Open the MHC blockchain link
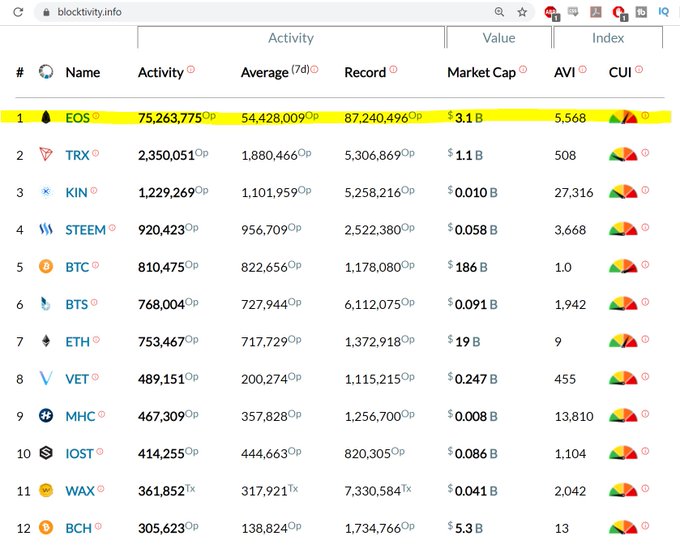The image size is (680, 549). tap(80, 416)
